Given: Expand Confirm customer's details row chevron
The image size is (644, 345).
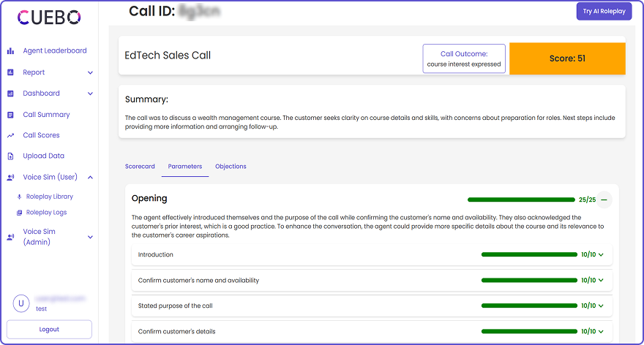Looking at the screenshot, I should coord(601,331).
